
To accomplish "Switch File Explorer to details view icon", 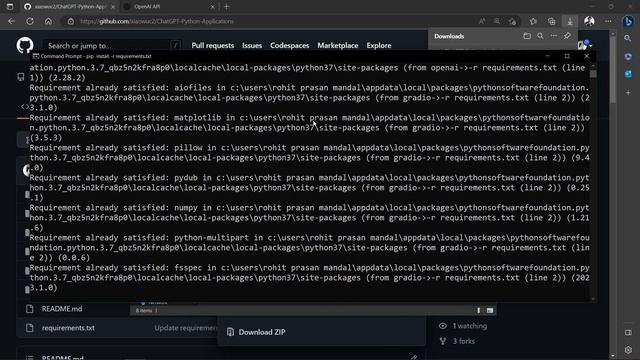I will point(478,311).
